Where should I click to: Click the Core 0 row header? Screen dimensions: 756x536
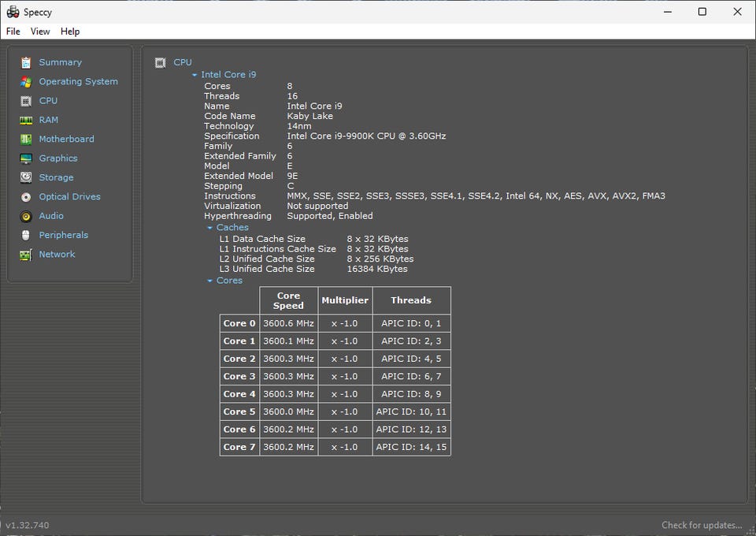coord(239,323)
